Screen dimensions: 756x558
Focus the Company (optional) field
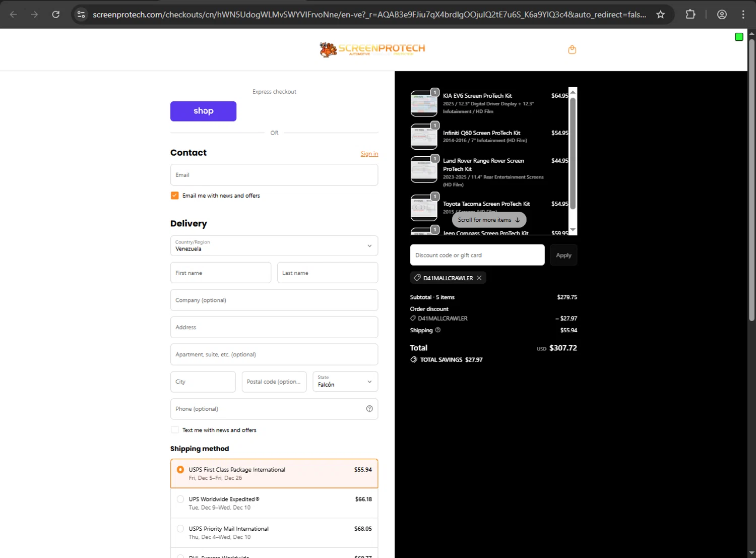click(274, 300)
